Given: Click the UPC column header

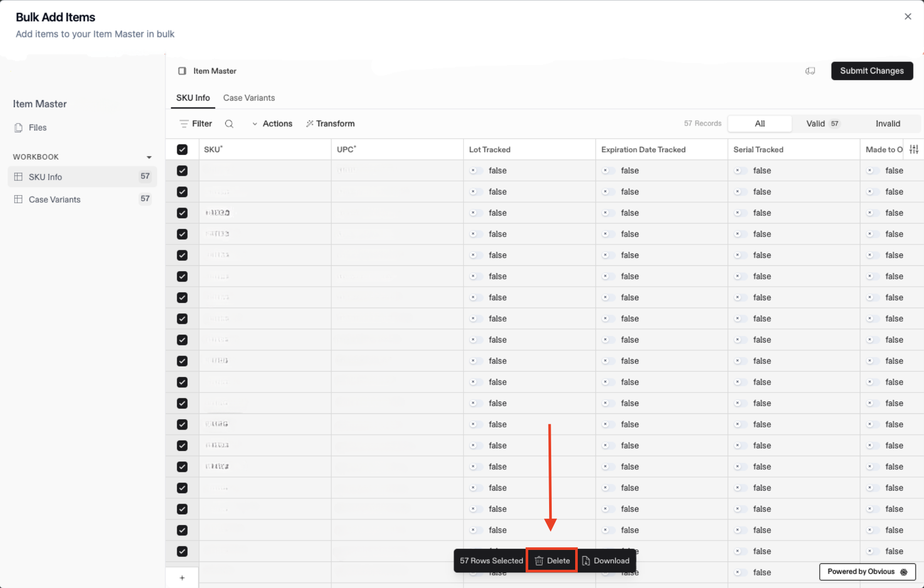Looking at the screenshot, I should click(397, 150).
